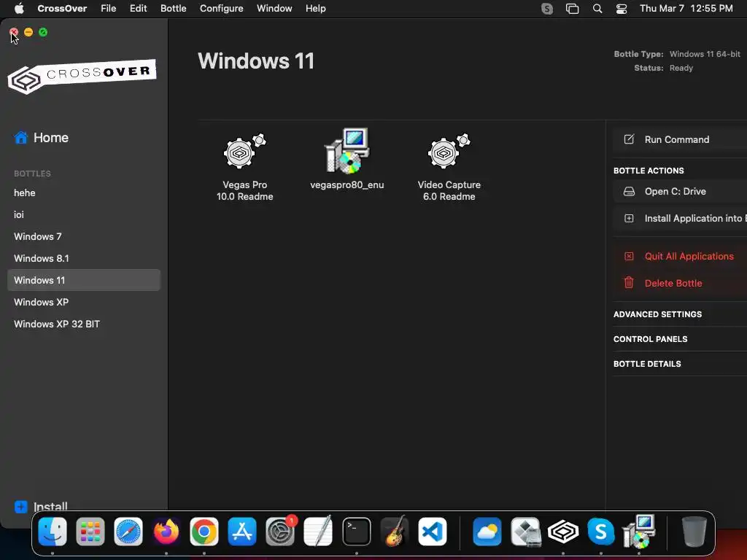This screenshot has width=747, height=560.
Task: Click the blue Install plus icon
Action: [x=21, y=507]
